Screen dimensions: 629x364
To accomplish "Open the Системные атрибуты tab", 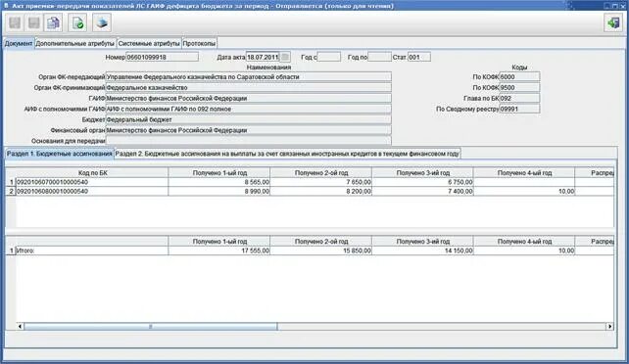I will point(149,43).
